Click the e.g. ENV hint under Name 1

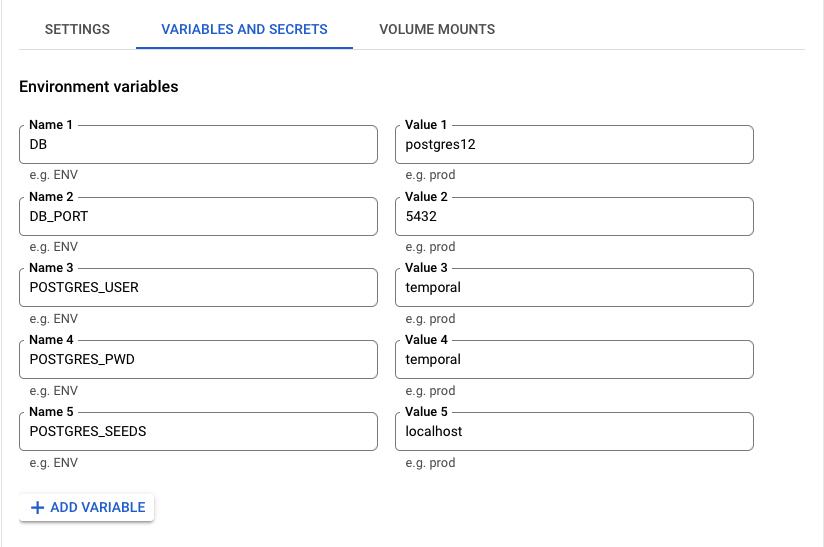[53, 175]
